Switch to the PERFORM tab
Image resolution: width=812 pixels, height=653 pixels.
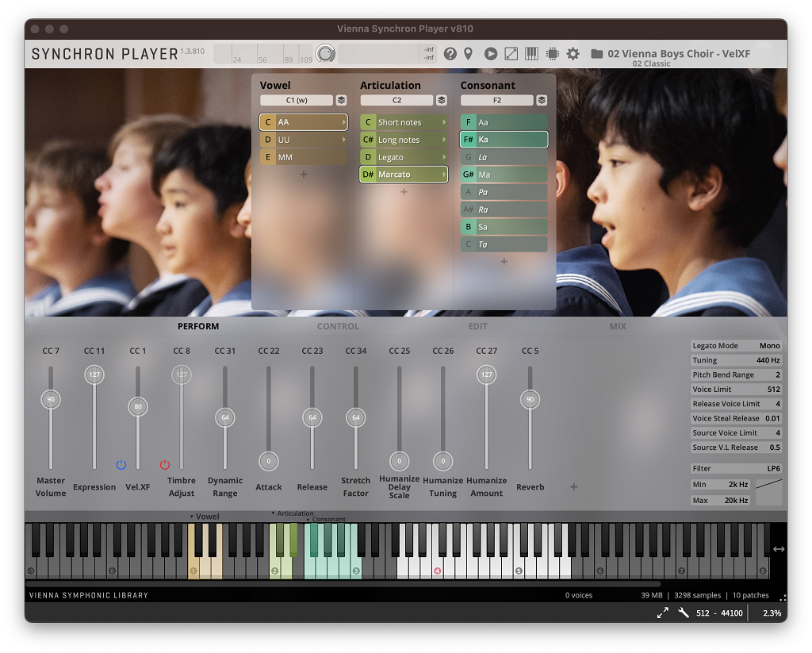(x=198, y=327)
